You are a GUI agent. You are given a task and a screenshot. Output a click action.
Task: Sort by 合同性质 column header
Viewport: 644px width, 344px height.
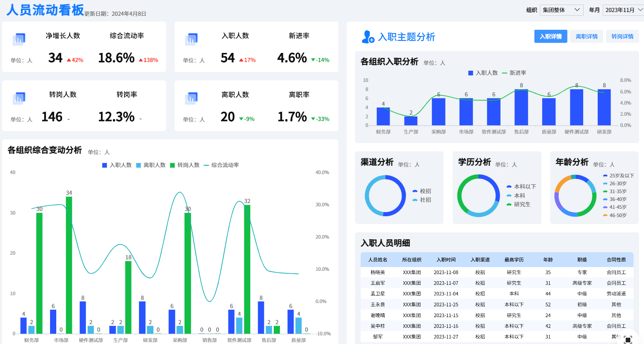[616, 260]
